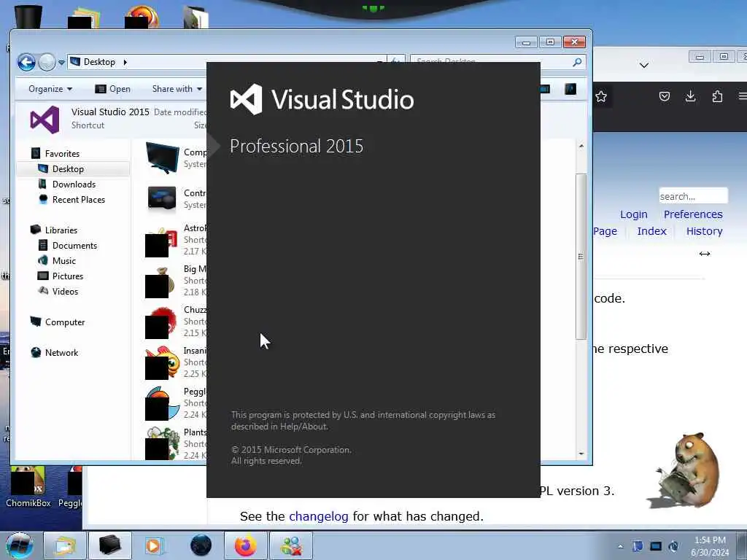The image size is (747, 560).
Task: Open the Documents library
Action: click(74, 246)
